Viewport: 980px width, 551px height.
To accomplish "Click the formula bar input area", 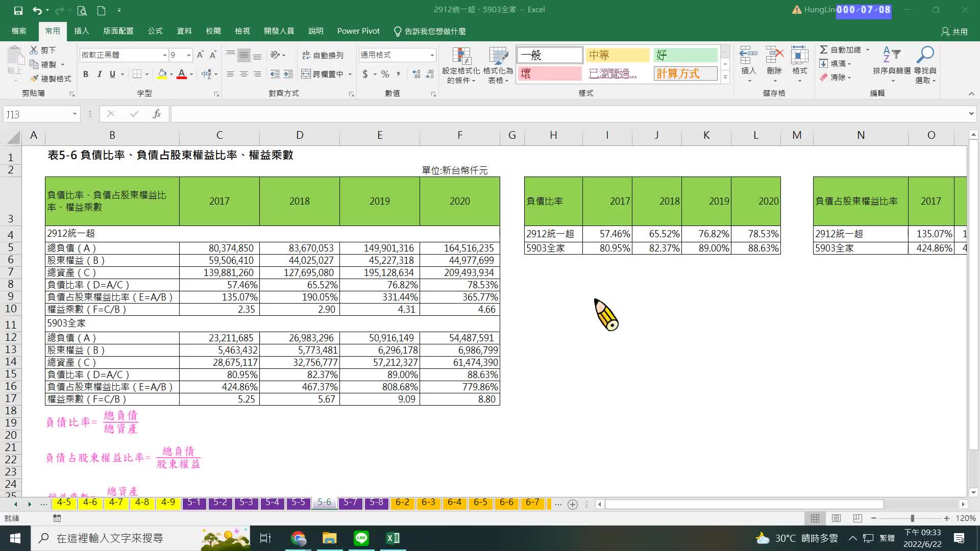I will pos(568,114).
